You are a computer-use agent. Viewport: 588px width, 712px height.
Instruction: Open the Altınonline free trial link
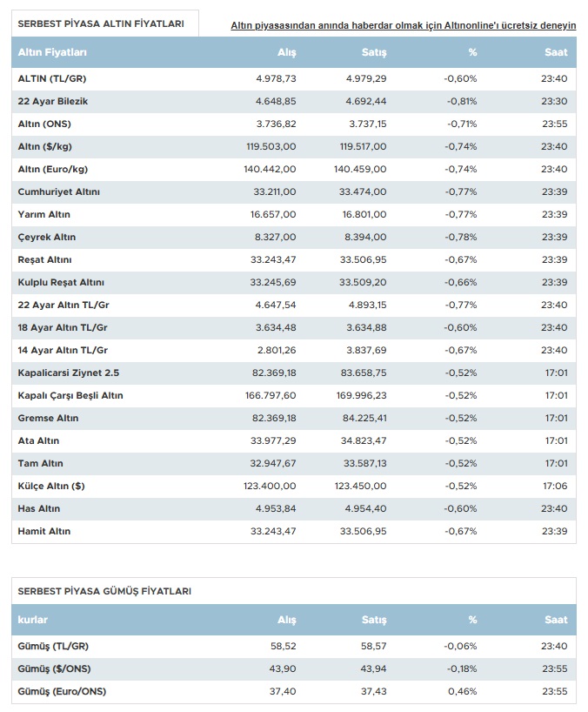tap(404, 26)
